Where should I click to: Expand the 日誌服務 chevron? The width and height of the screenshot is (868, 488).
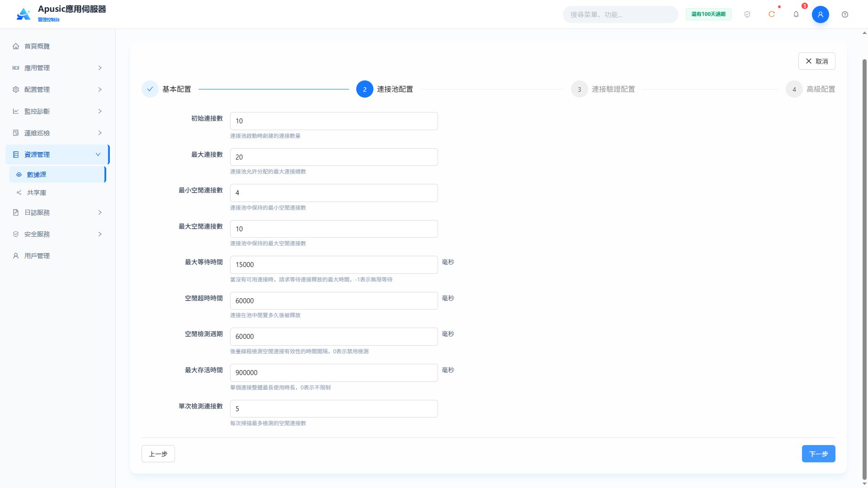click(100, 212)
